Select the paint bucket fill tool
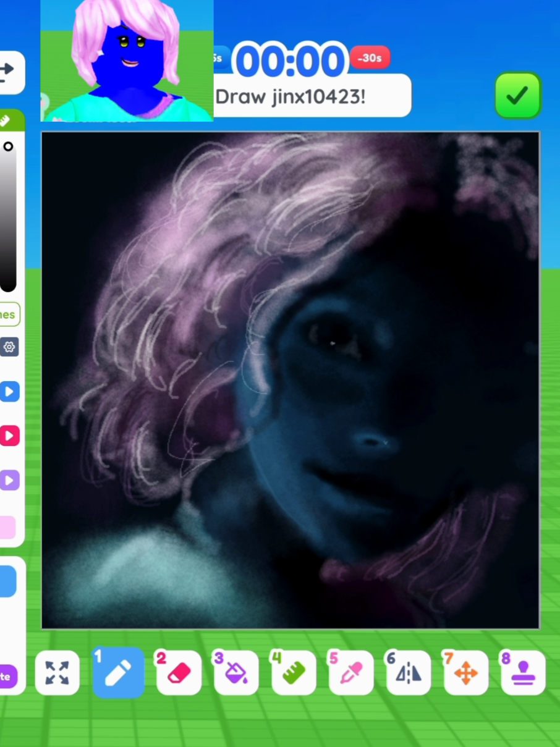This screenshot has height=747, width=560. tap(236, 672)
